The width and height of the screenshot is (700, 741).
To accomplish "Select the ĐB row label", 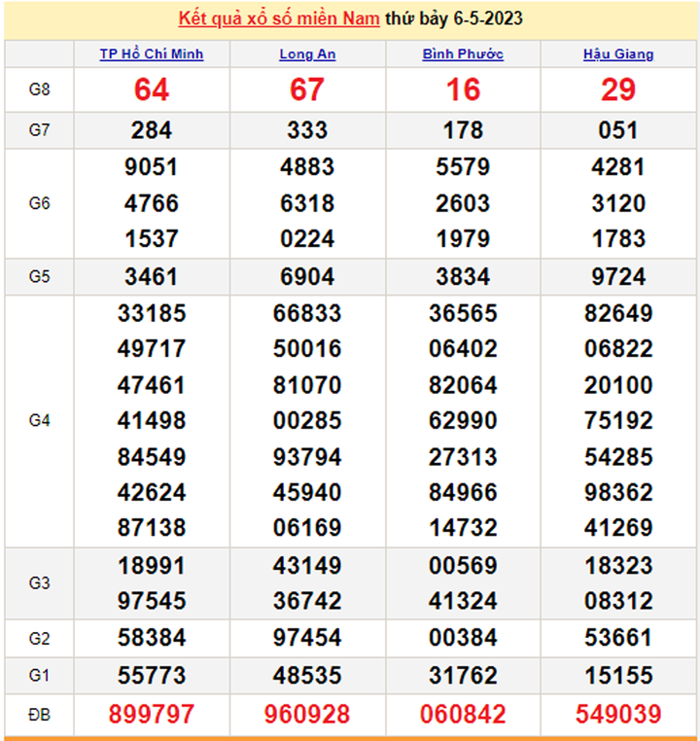I will click(x=39, y=715).
